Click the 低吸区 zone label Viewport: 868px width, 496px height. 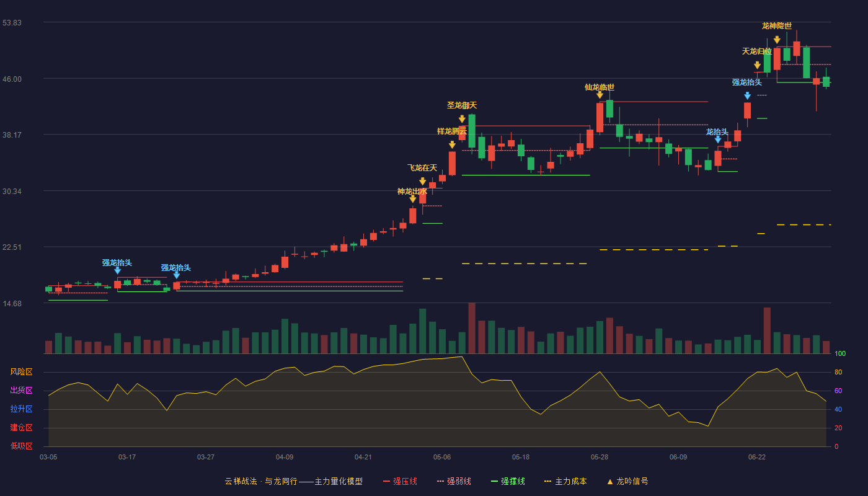click(x=22, y=446)
